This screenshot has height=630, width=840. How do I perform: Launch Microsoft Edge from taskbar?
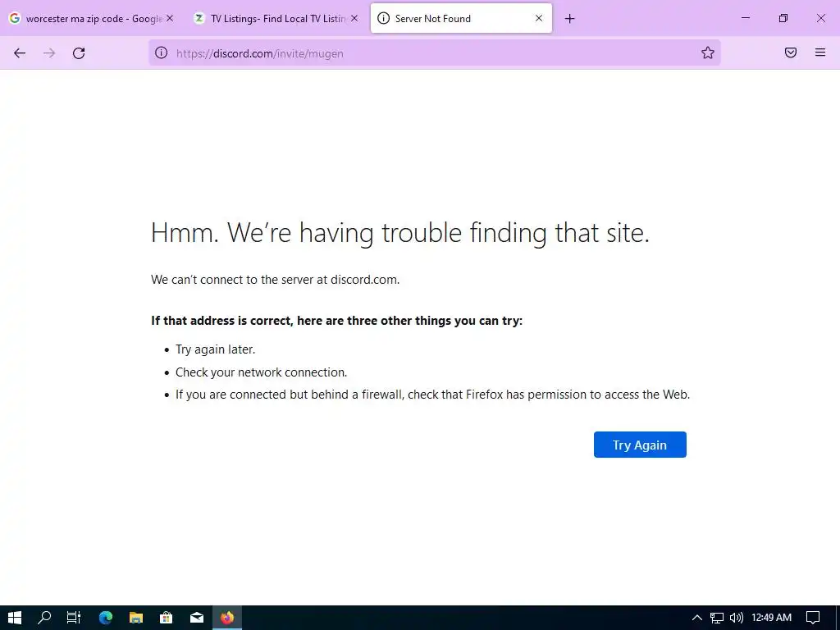[106, 618]
